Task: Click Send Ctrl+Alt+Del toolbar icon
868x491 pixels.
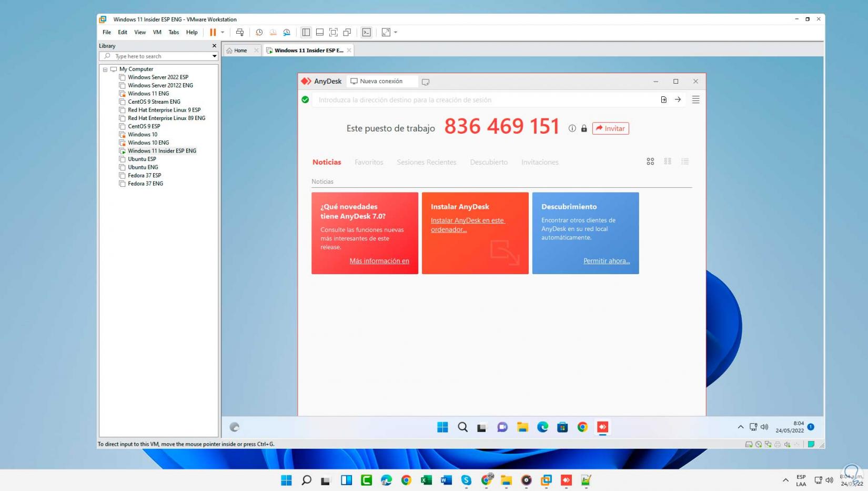Action: click(x=240, y=32)
